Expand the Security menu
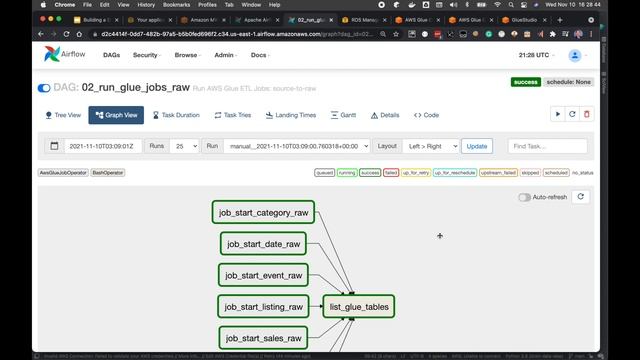640x360 pixels. [x=147, y=55]
